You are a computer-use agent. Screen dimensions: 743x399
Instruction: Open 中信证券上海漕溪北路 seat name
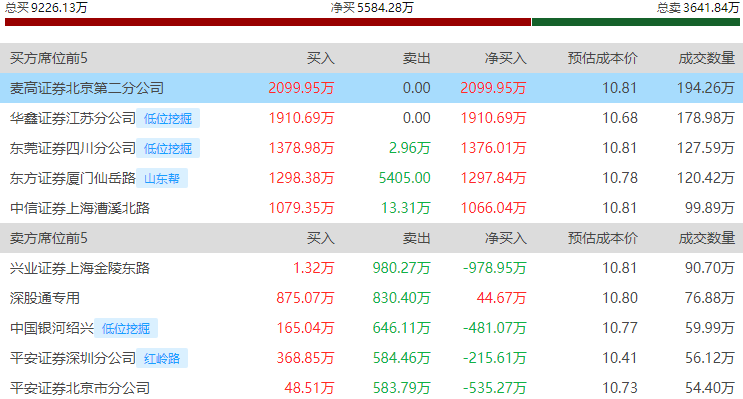tap(80, 208)
